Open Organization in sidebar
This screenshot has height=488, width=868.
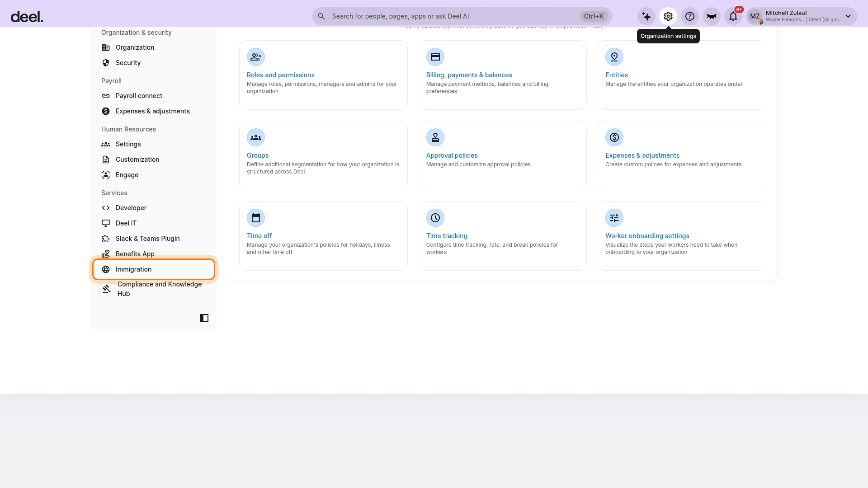pyautogui.click(x=154, y=47)
